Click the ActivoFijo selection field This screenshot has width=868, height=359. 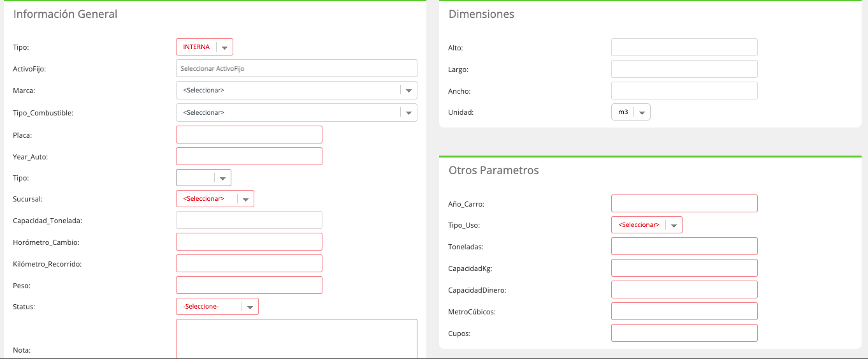pyautogui.click(x=296, y=68)
